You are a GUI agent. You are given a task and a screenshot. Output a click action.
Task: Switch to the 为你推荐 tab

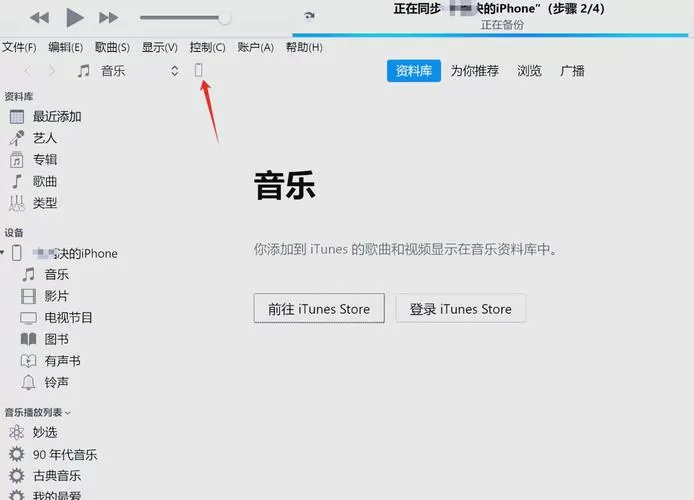pos(474,71)
